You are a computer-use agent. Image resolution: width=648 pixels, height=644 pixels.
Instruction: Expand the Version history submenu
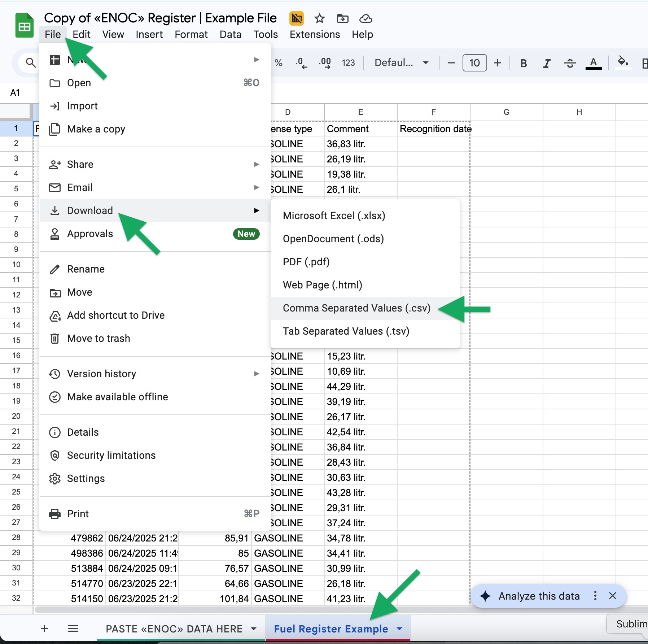155,374
